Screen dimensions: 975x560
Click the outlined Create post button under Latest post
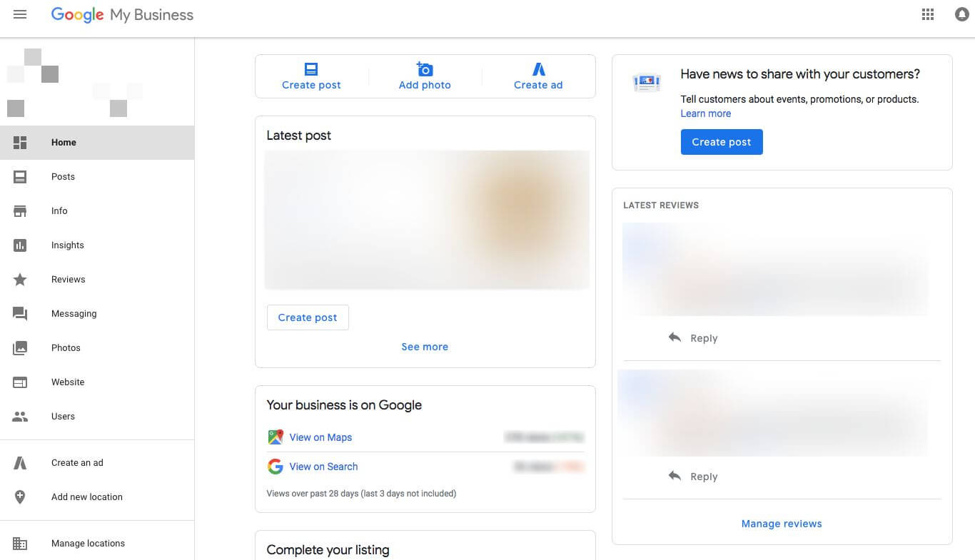308,317
